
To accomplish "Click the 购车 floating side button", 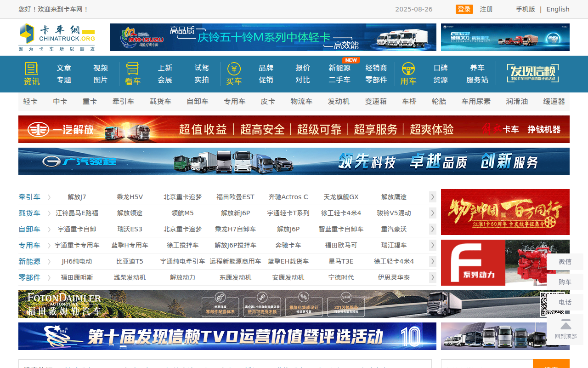I will (x=565, y=282).
